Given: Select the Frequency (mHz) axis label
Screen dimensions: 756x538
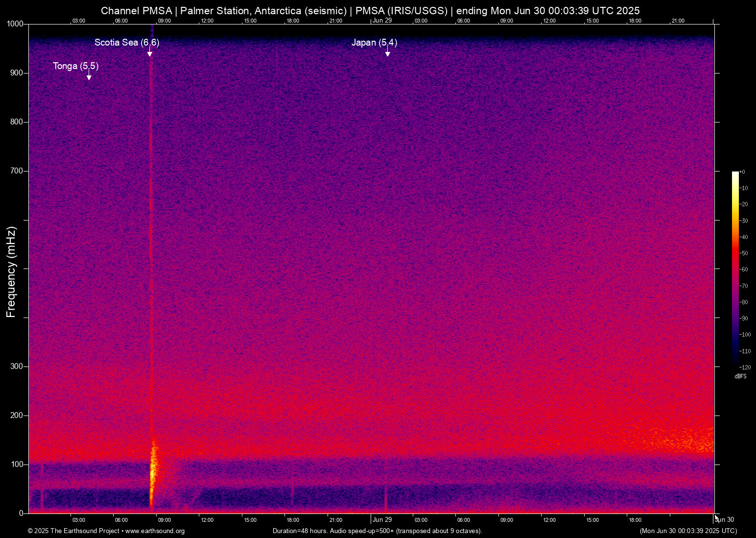Looking at the screenshot, I should pos(11,272).
